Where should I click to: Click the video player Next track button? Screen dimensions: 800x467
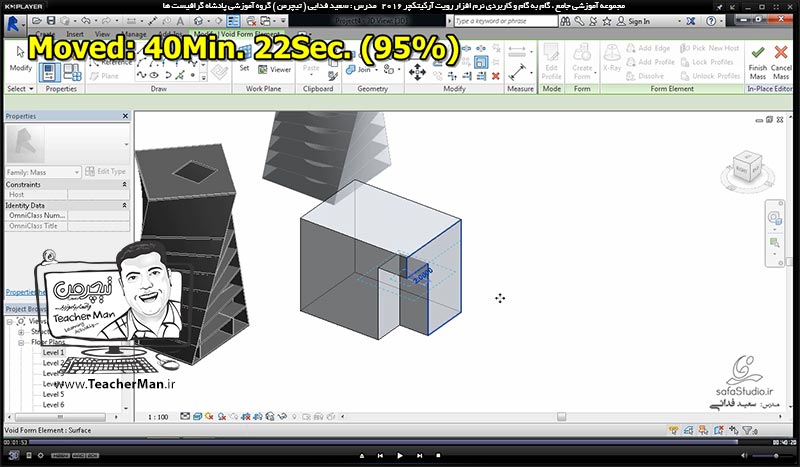[419, 456]
